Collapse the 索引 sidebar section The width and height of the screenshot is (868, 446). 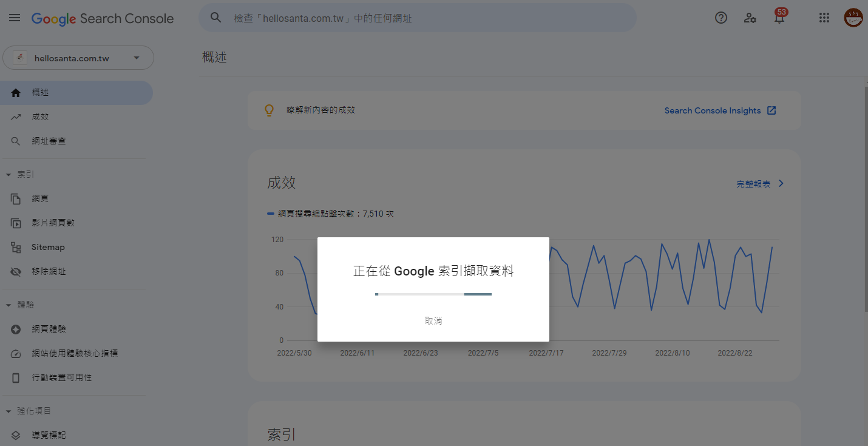pos(8,175)
